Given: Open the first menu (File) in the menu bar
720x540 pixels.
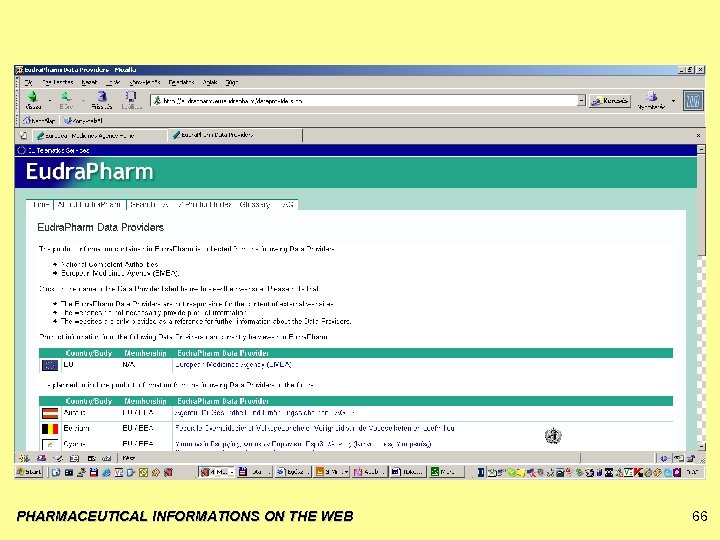Looking at the screenshot, I should click(28, 82).
